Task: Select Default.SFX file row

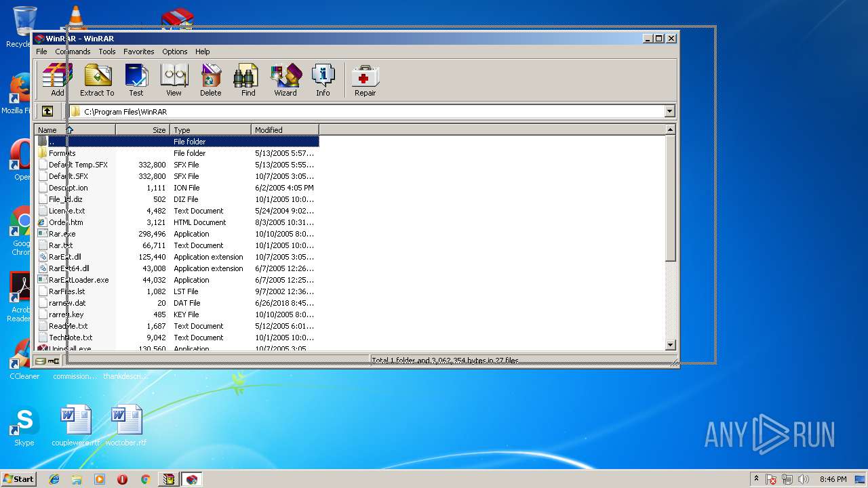Action: point(177,176)
